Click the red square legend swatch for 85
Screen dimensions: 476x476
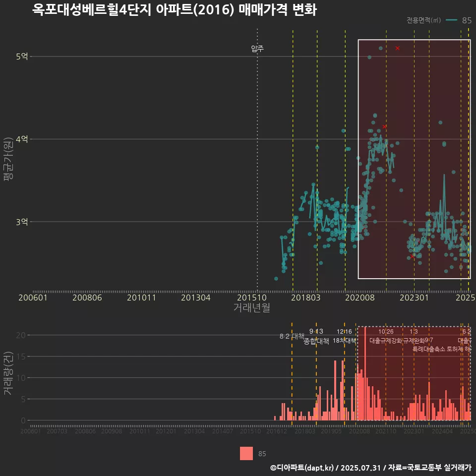click(x=246, y=453)
